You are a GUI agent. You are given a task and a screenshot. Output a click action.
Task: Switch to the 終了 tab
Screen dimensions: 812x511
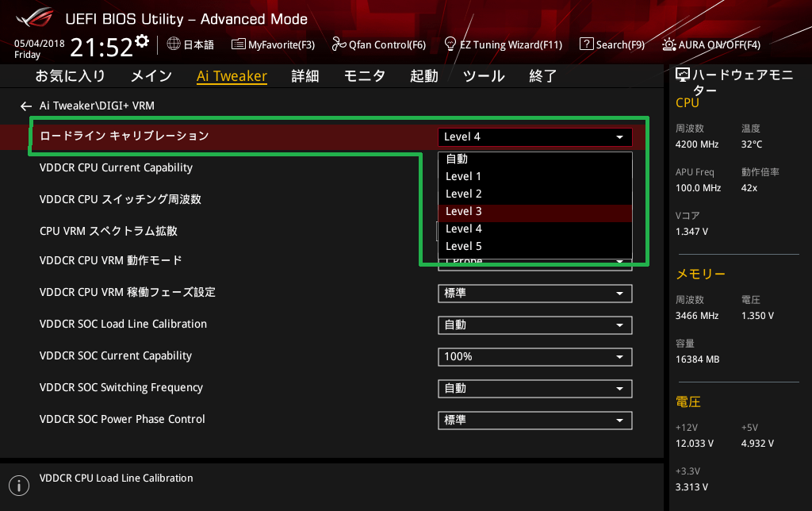pyautogui.click(x=542, y=76)
